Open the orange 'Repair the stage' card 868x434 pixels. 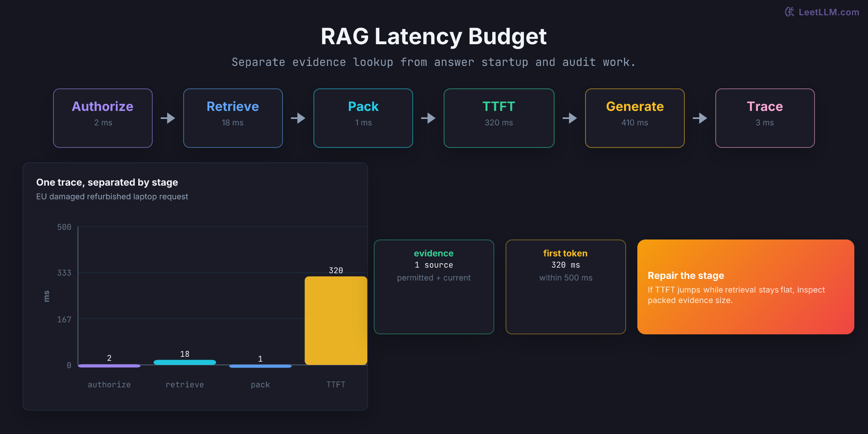pos(746,287)
